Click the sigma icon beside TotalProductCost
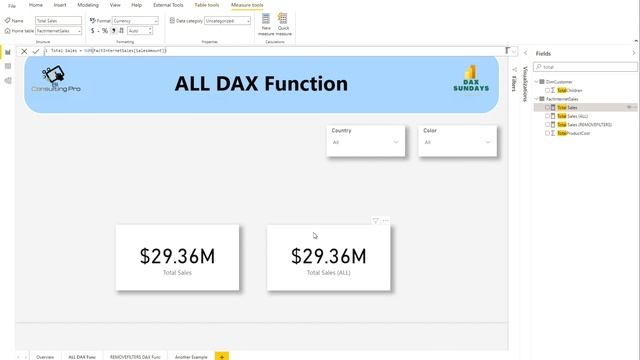The height and width of the screenshot is (360, 640). click(x=553, y=133)
